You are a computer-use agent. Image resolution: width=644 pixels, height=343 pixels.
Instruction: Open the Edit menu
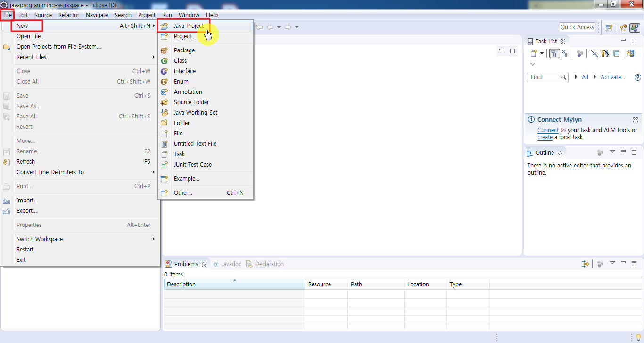23,15
